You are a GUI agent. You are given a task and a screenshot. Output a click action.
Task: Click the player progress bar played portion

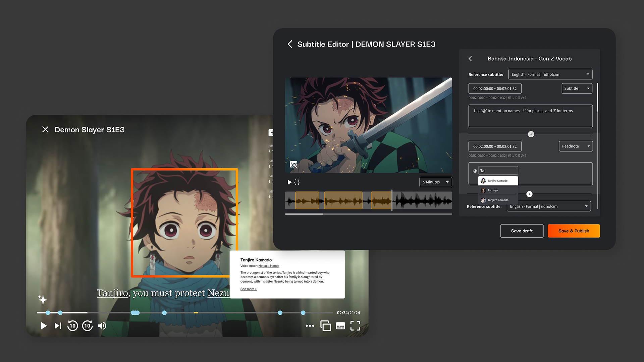coord(62,313)
